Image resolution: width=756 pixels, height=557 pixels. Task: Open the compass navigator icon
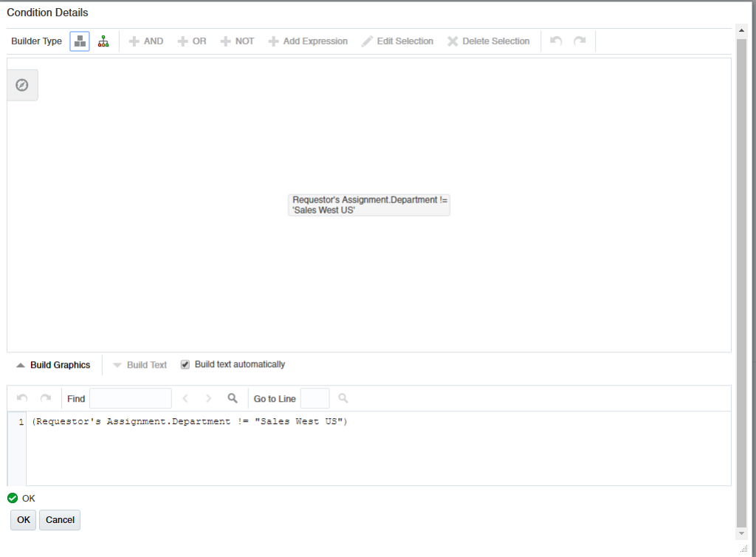coord(22,86)
